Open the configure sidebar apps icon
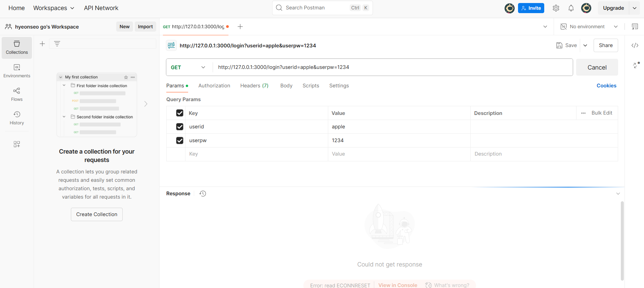The image size is (644, 288). (17, 144)
